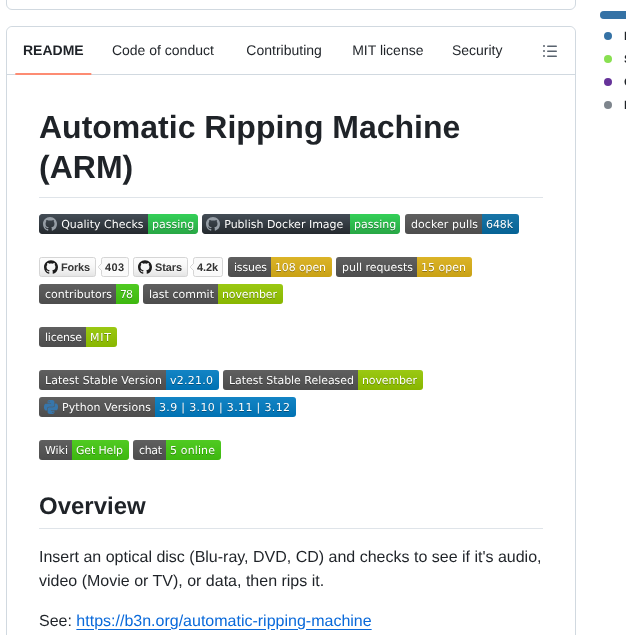Open the Wiki Get Help badge
The width and height of the screenshot is (626, 635).
[84, 450]
